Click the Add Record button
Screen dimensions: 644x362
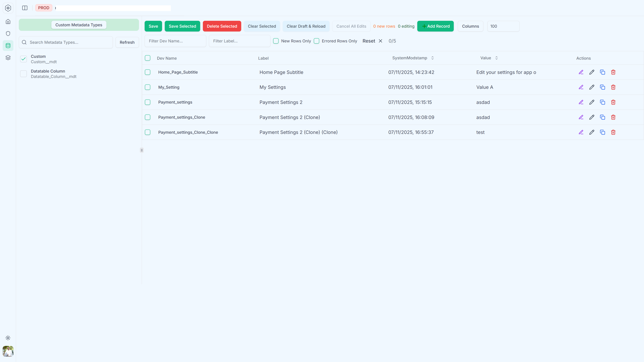(x=436, y=26)
